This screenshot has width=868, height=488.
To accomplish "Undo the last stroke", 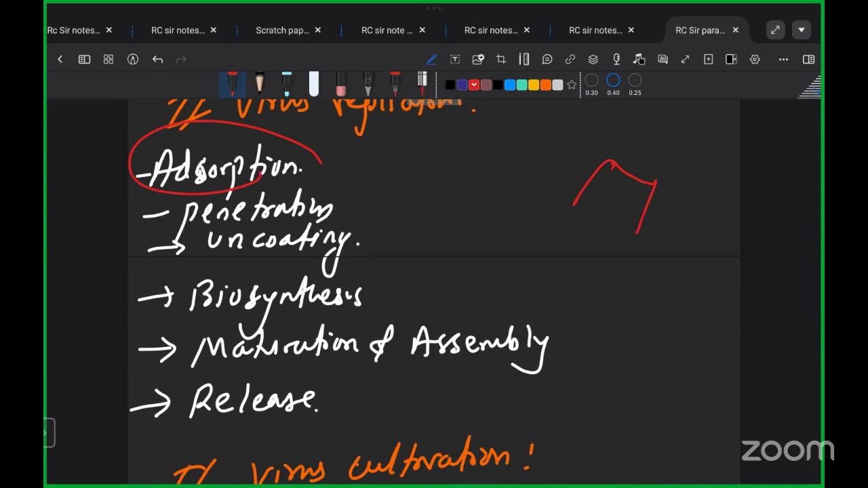I will [158, 60].
